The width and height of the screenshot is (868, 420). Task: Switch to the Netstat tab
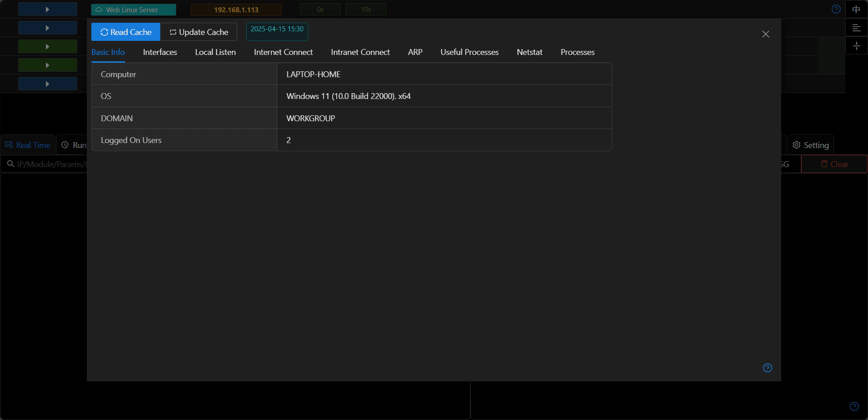pos(529,52)
